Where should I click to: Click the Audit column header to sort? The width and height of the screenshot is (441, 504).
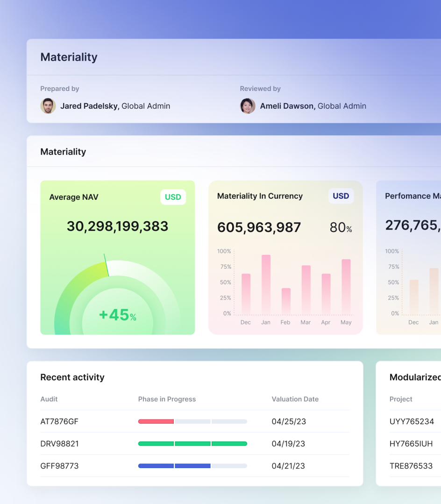pyautogui.click(x=49, y=399)
